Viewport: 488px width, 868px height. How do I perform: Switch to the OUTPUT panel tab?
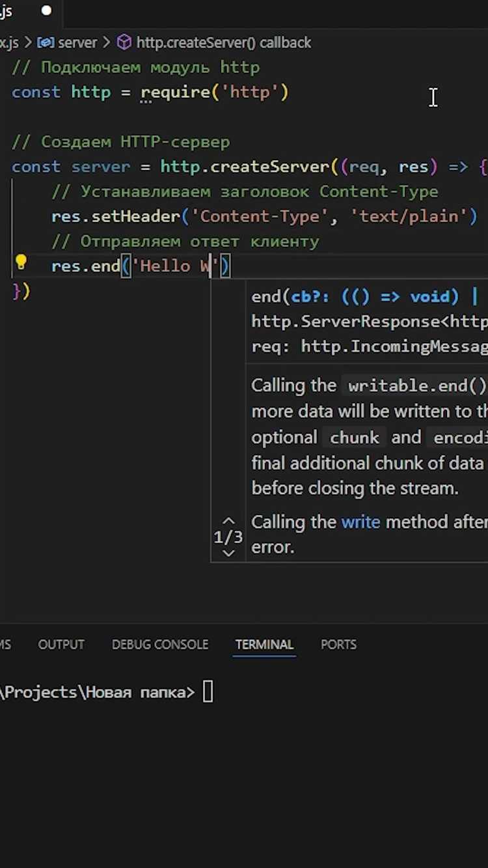pyautogui.click(x=61, y=644)
